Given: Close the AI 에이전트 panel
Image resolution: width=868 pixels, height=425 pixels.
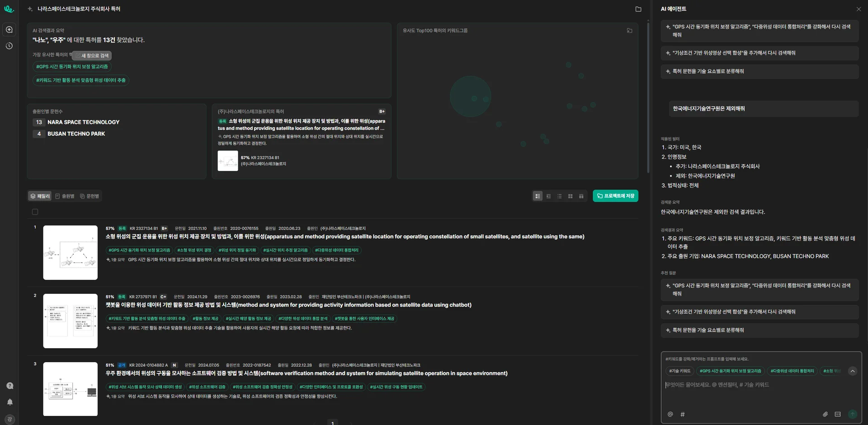Looking at the screenshot, I should tap(859, 9).
